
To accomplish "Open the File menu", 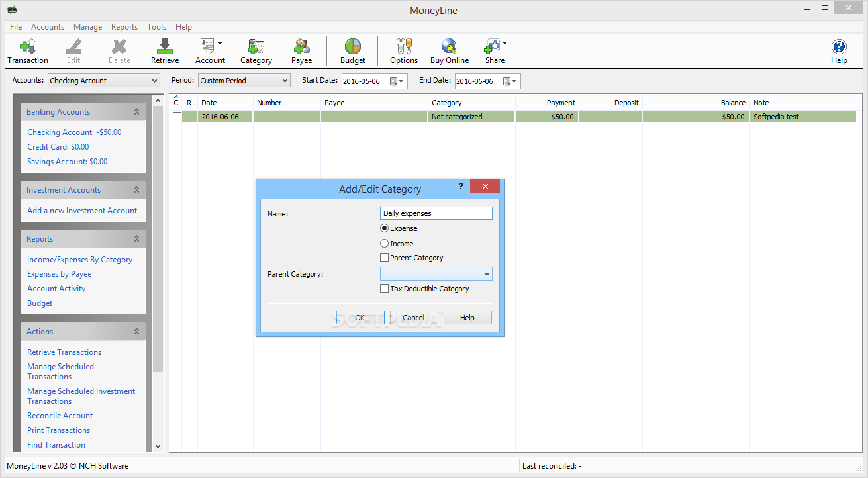I will pyautogui.click(x=16, y=27).
